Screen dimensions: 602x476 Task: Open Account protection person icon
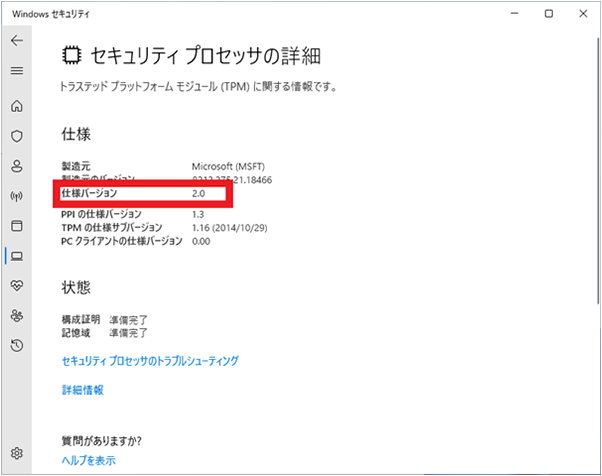tap(17, 166)
